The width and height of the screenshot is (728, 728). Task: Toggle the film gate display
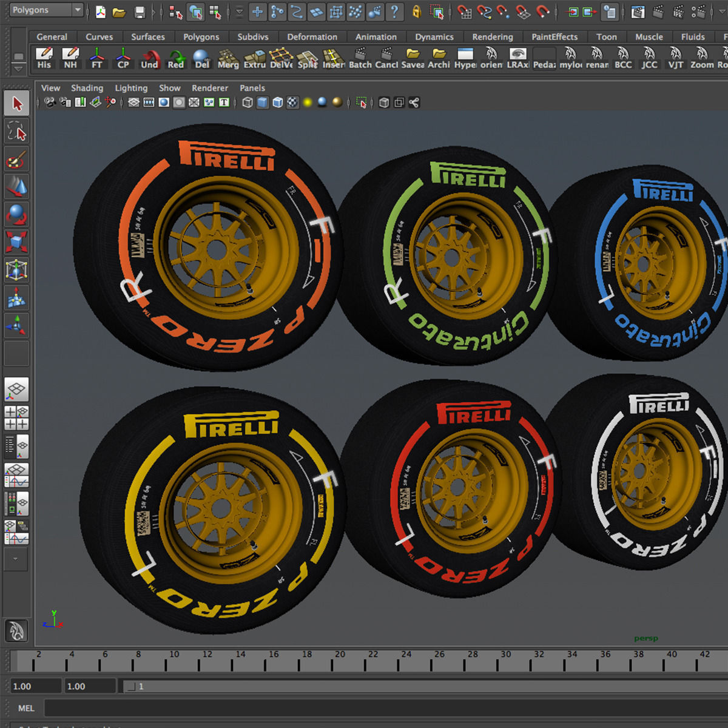(x=149, y=103)
